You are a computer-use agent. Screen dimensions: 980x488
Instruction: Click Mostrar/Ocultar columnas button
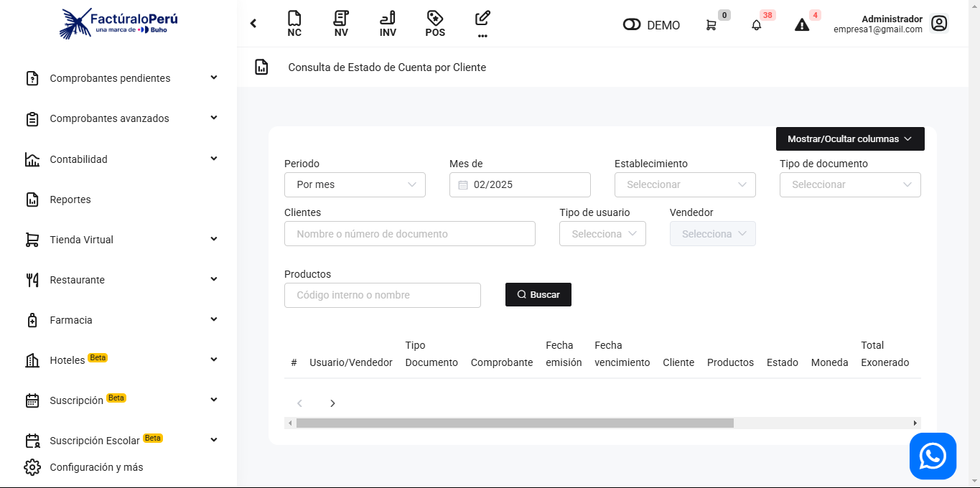coord(850,139)
